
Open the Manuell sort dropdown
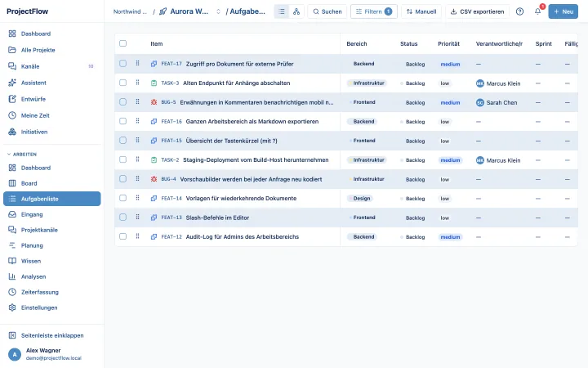(x=421, y=11)
